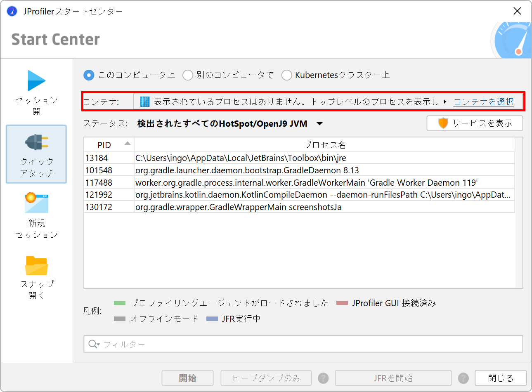Click the コンテナを選択 link
Image resolution: width=532 pixels, height=392 pixels.
pos(483,102)
